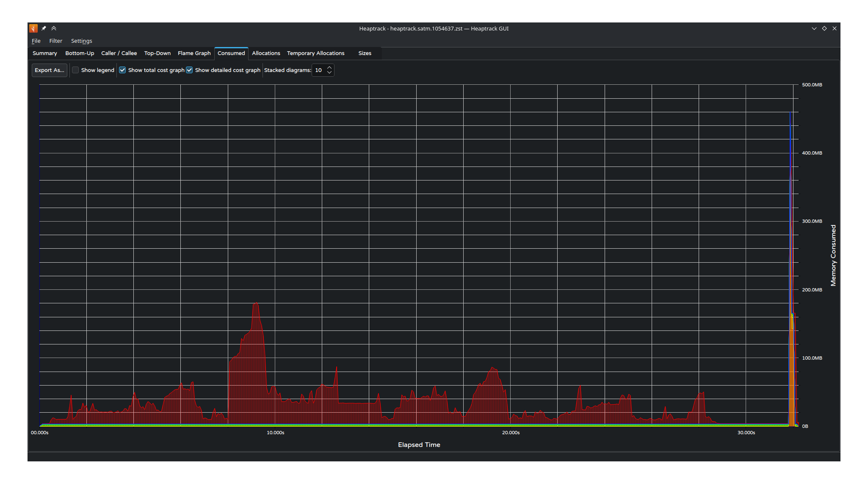This screenshot has width=868, height=494.
Task: Click the Elapsed Time axis title
Action: tap(419, 444)
